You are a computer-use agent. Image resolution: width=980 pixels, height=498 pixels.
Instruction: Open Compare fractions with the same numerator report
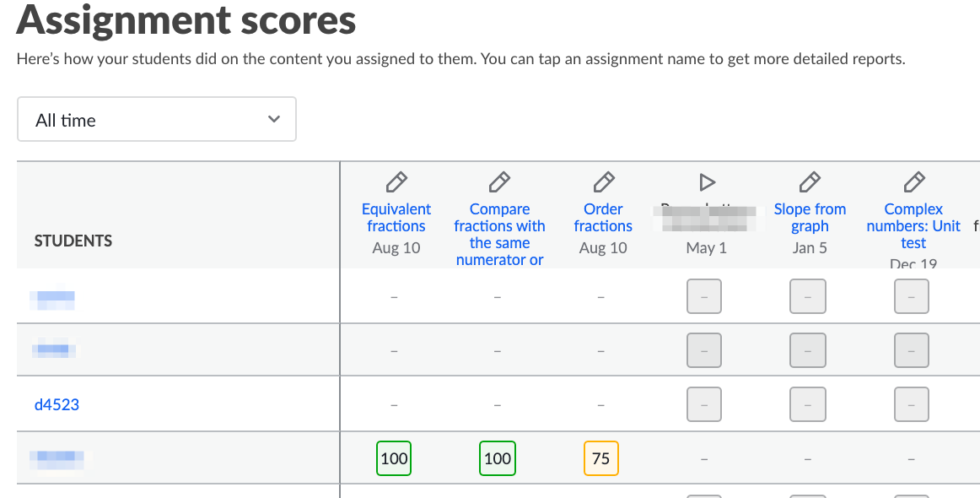point(499,235)
